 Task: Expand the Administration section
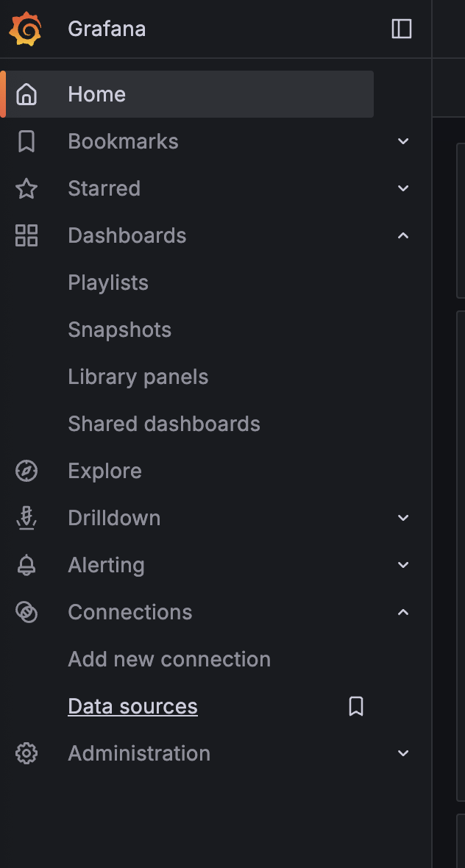(x=402, y=753)
